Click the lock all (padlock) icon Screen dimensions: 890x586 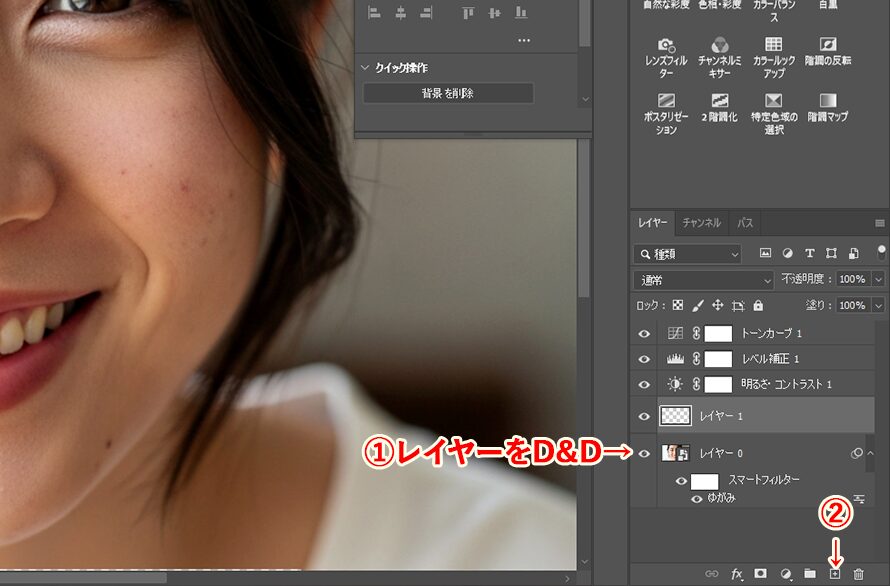pos(758,306)
